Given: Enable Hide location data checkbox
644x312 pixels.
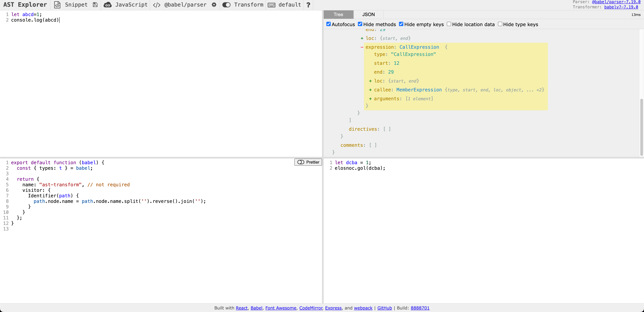Looking at the screenshot, I should pyautogui.click(x=449, y=24).
